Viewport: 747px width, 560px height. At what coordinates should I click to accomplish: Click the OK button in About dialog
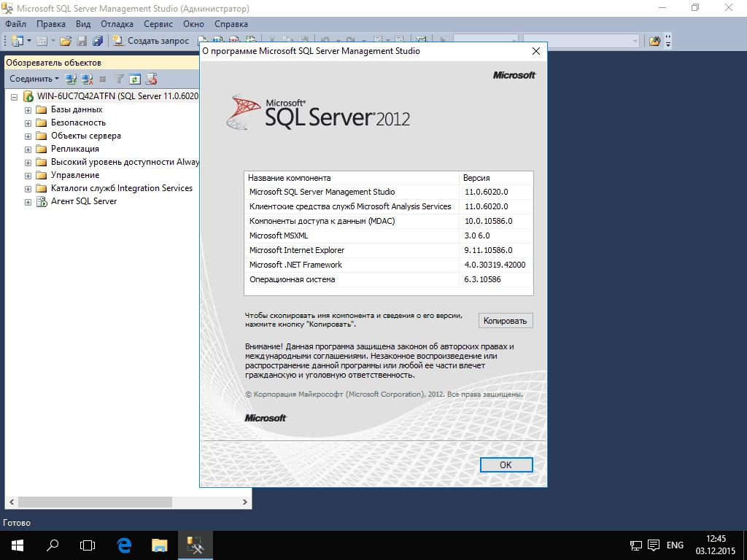tap(506, 464)
